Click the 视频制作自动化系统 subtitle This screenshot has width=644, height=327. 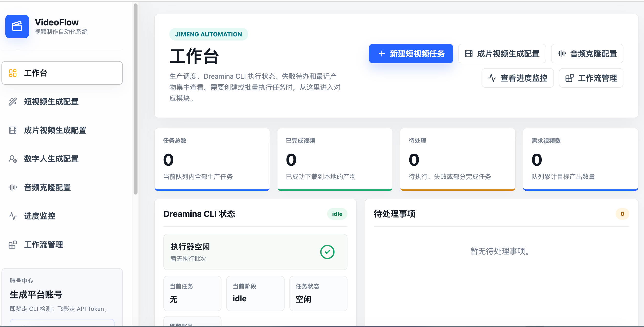pyautogui.click(x=61, y=32)
